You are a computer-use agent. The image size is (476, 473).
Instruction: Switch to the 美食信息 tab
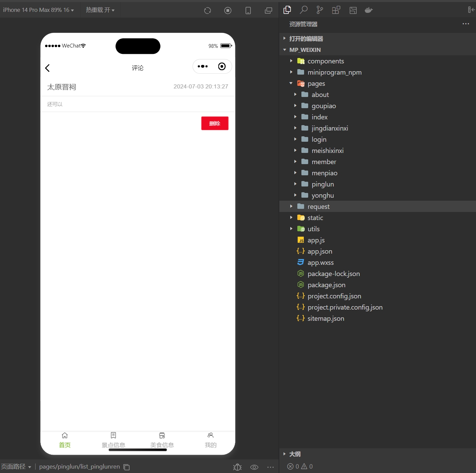(162, 440)
